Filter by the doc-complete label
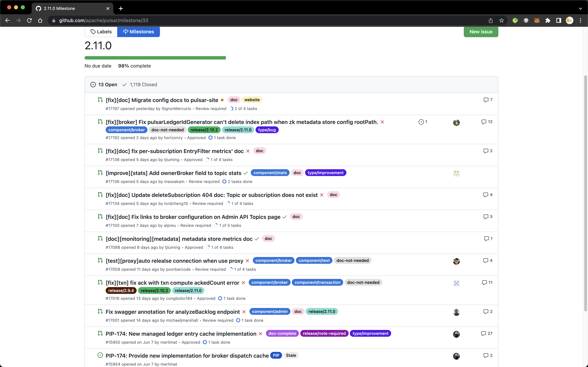The width and height of the screenshot is (588, 367). coord(282,333)
